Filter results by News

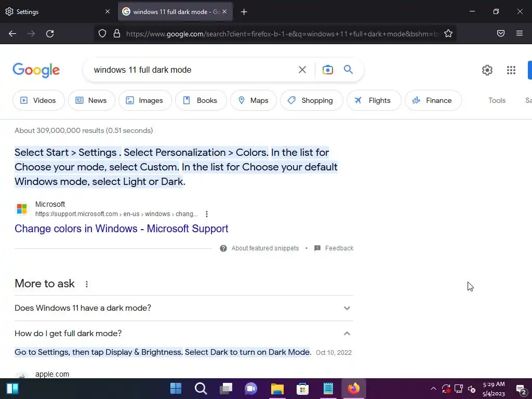coord(91,100)
